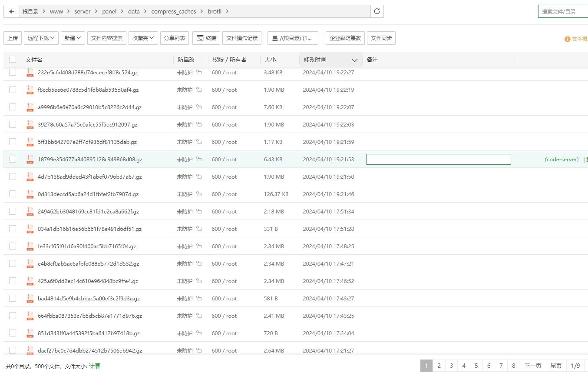
Task: Click the lock icon for 851d843ff0a445392f5ba6412b97418b.gz
Action: pyautogui.click(x=199, y=333)
